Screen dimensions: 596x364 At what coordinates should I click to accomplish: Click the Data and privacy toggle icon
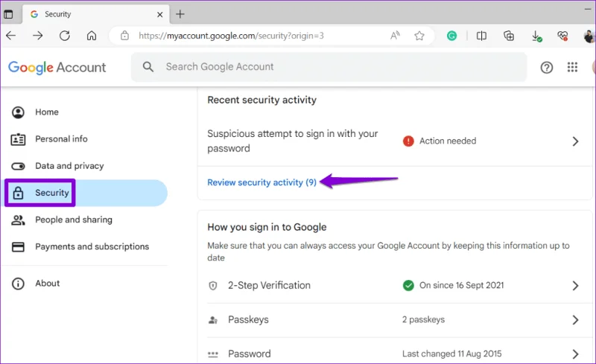click(18, 167)
